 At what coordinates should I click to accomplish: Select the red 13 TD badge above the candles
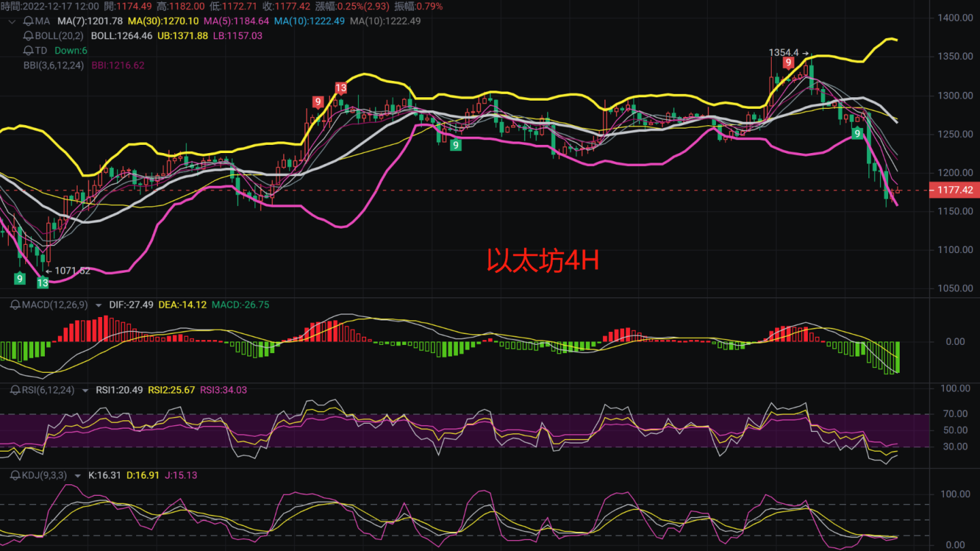[x=341, y=87]
